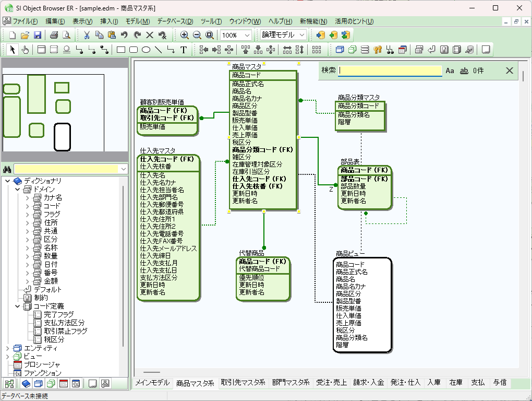Viewport: 532px width, 401px height.
Task: Select 支払方法区分 in code definitions
Action: tap(64, 323)
